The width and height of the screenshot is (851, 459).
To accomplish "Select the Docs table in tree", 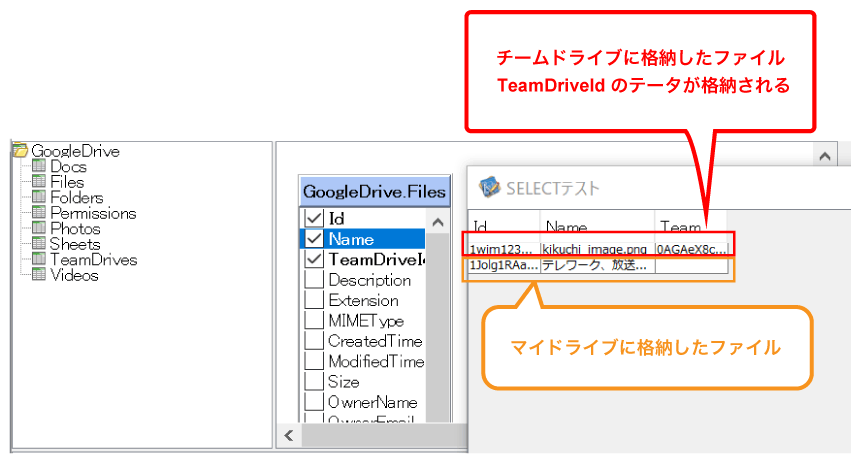I will [x=68, y=166].
